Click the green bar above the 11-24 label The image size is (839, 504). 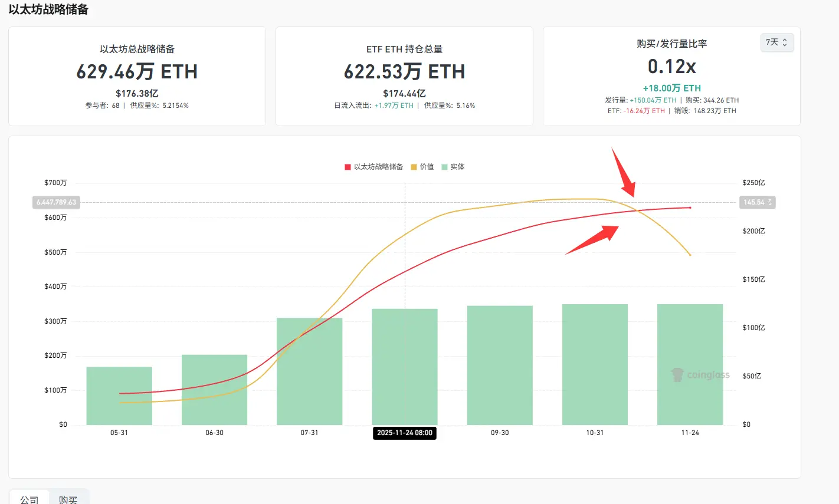pos(690,364)
